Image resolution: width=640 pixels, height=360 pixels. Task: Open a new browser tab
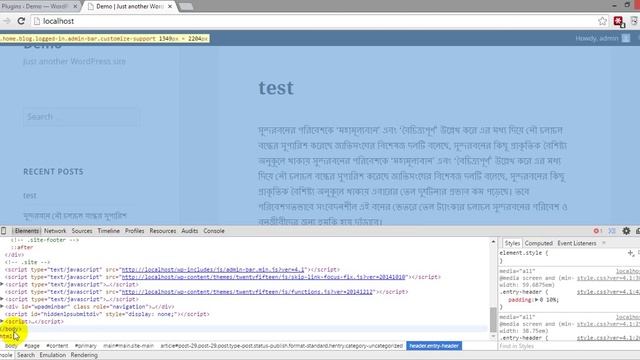[x=186, y=7]
